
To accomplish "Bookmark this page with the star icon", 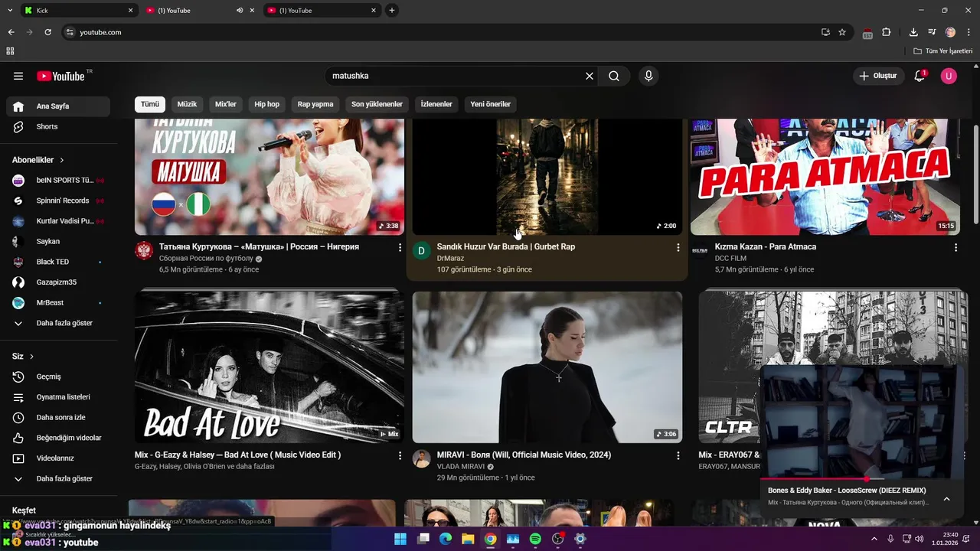I will (842, 32).
